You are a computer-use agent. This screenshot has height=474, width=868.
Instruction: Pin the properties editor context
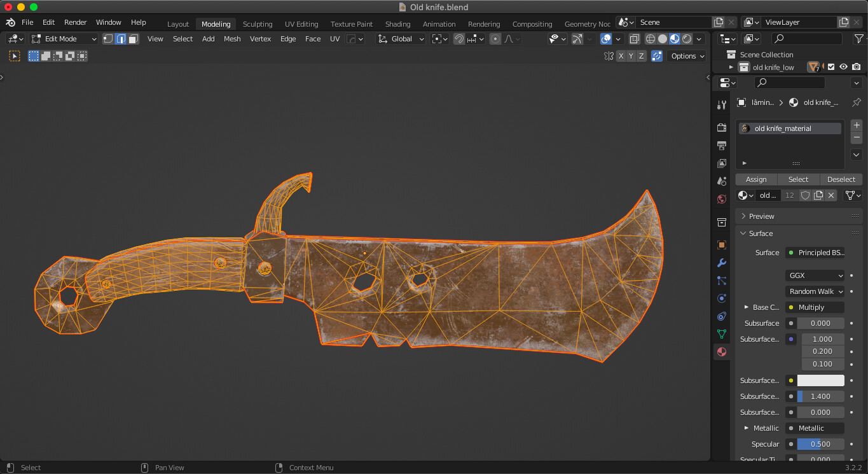(x=856, y=102)
